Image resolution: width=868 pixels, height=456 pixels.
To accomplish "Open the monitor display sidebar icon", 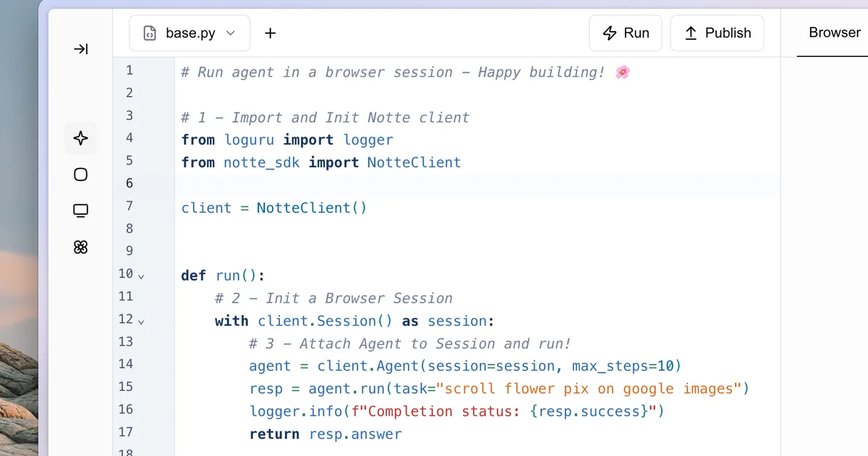I will [81, 211].
